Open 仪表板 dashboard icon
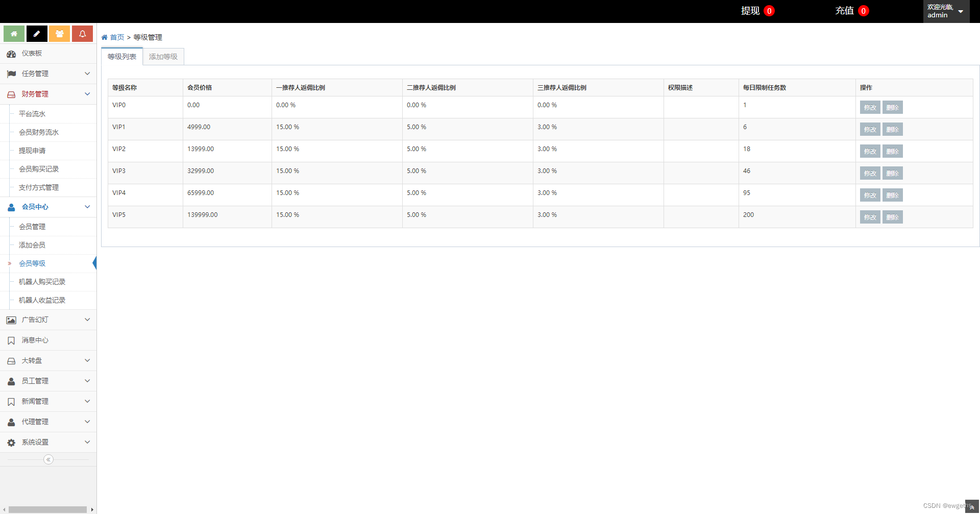This screenshot has height=514, width=980. [11, 54]
